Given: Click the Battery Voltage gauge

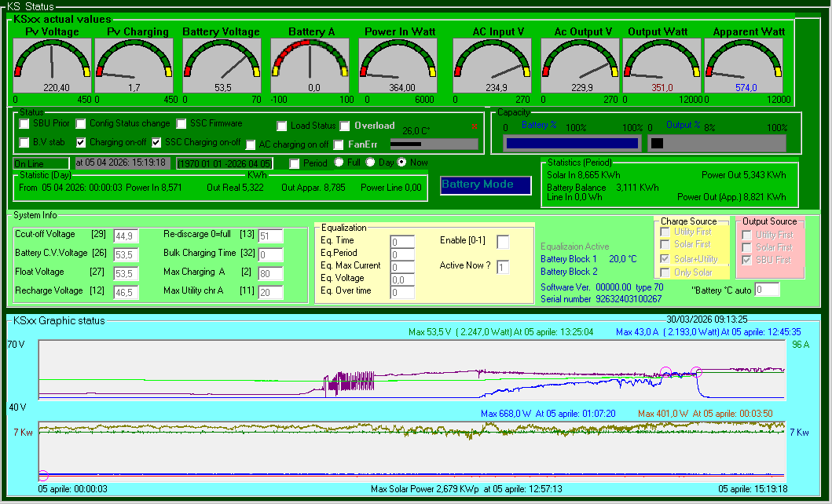Looking at the screenshot, I should tap(222, 66).
